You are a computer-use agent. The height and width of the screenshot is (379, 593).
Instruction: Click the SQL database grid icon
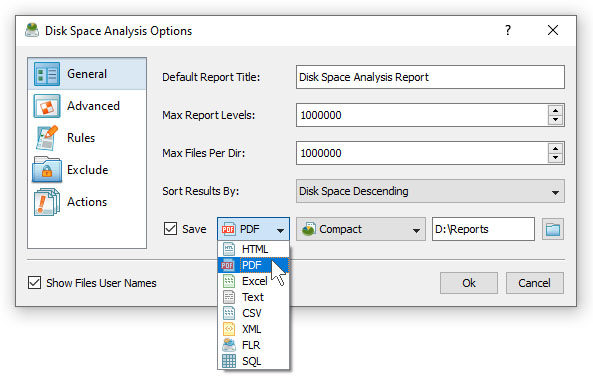click(229, 361)
